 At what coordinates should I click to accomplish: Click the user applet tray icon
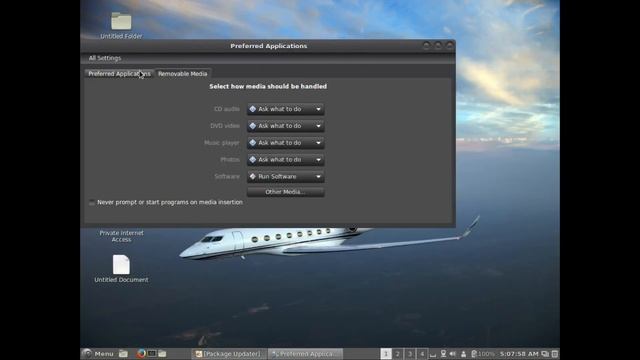click(463, 353)
